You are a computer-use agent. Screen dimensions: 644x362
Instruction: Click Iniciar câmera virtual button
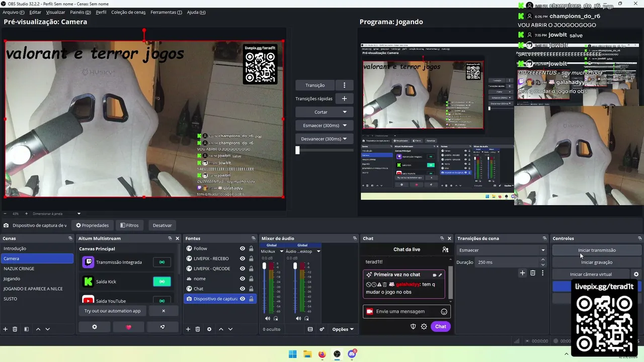pyautogui.click(x=591, y=275)
